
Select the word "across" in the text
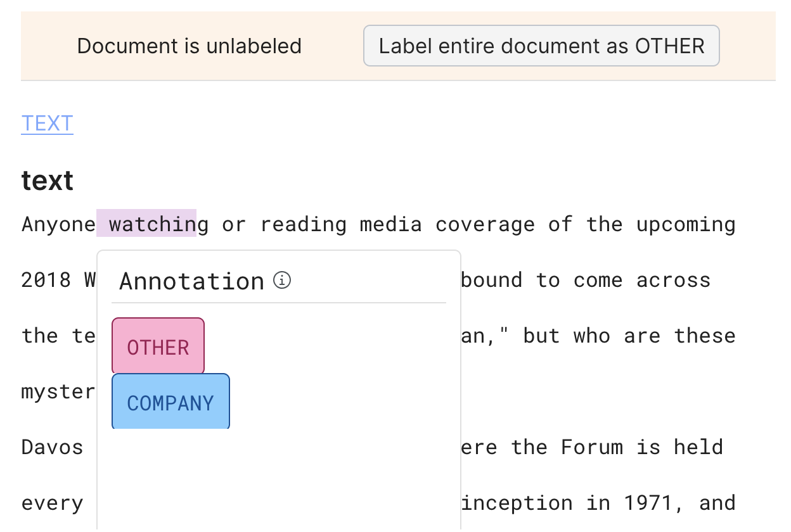674,280
